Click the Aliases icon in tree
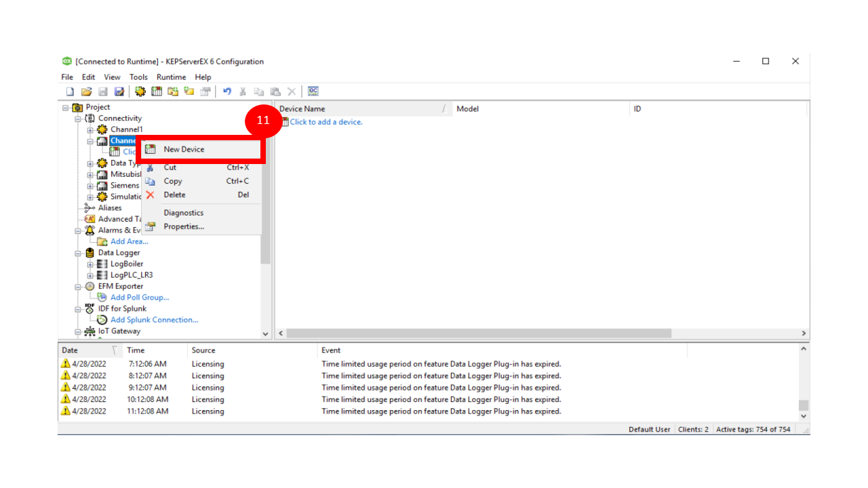868x488 pixels. pos(90,208)
